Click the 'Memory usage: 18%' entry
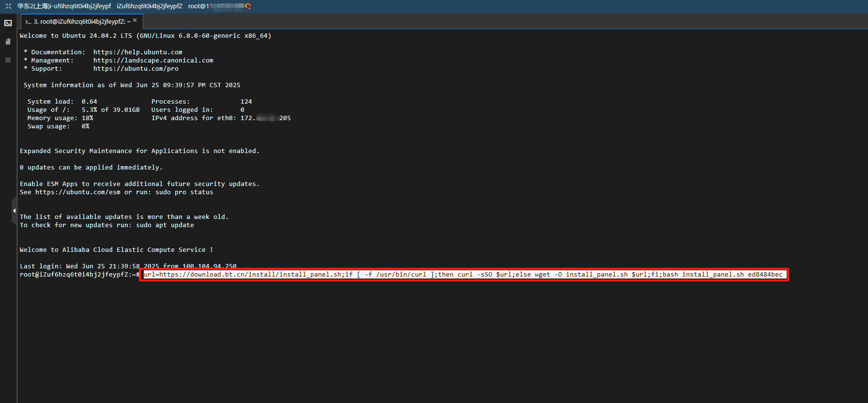The height and width of the screenshot is (403, 868). pos(61,118)
